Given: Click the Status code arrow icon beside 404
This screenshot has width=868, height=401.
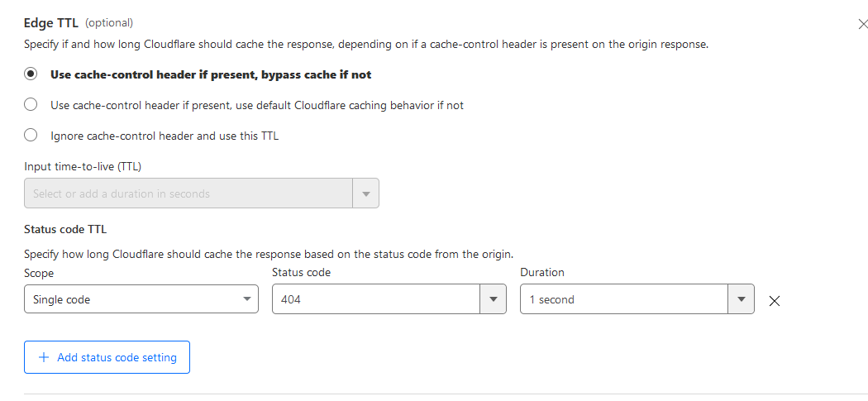Looking at the screenshot, I should coord(494,299).
